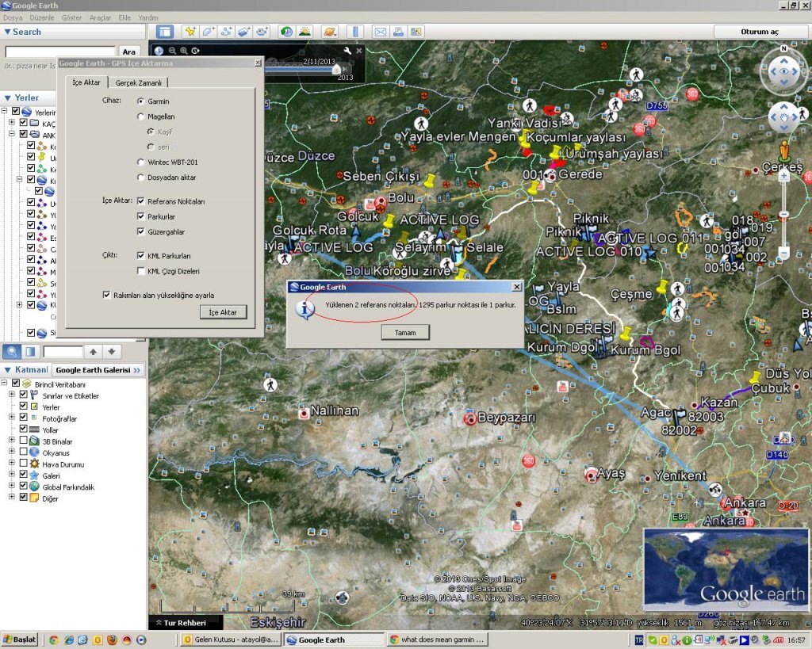Uncheck the Parkurlar checkbox
This screenshot has height=649, width=812.
(x=140, y=216)
